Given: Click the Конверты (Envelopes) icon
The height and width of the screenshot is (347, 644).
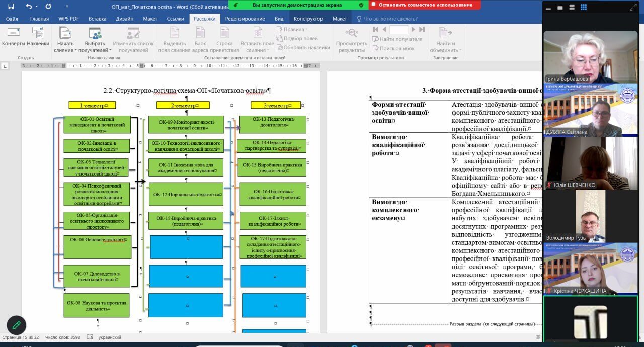Looking at the screenshot, I should click(13, 36).
